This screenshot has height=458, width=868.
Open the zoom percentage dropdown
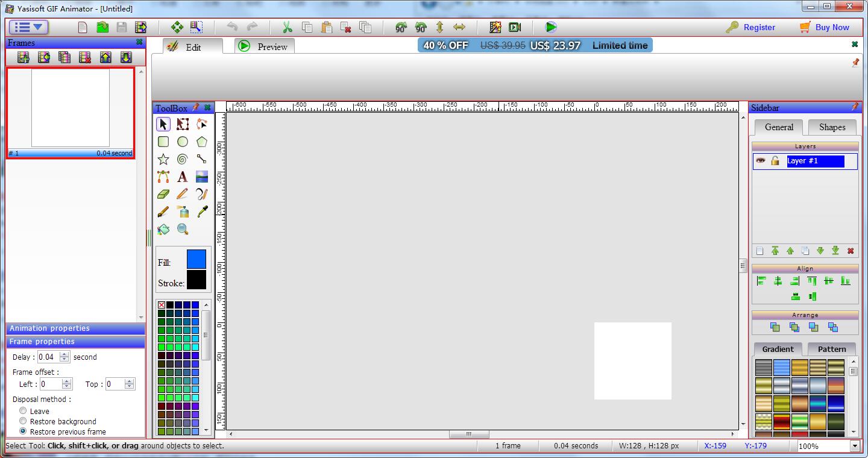click(x=855, y=447)
